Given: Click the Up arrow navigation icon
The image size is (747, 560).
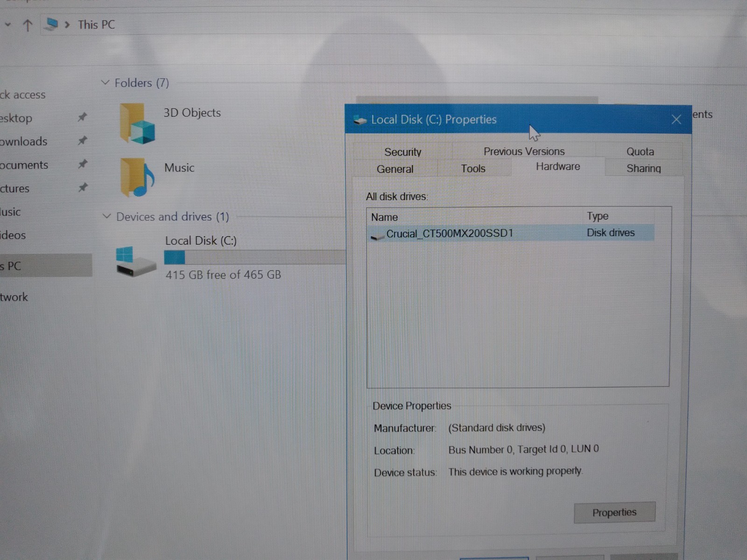Looking at the screenshot, I should pyautogui.click(x=28, y=26).
